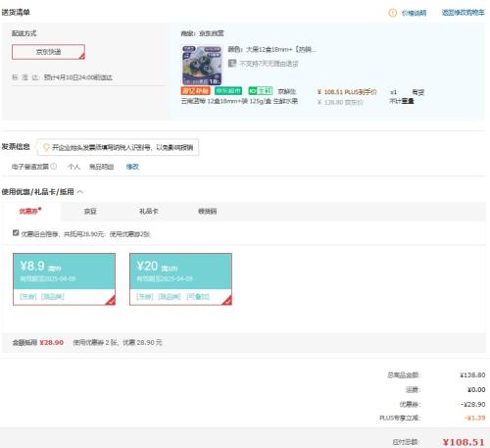Collapse the 使用优惠/礼品卡/抵用 section
The height and width of the screenshot is (448, 490).
pyautogui.click(x=80, y=192)
